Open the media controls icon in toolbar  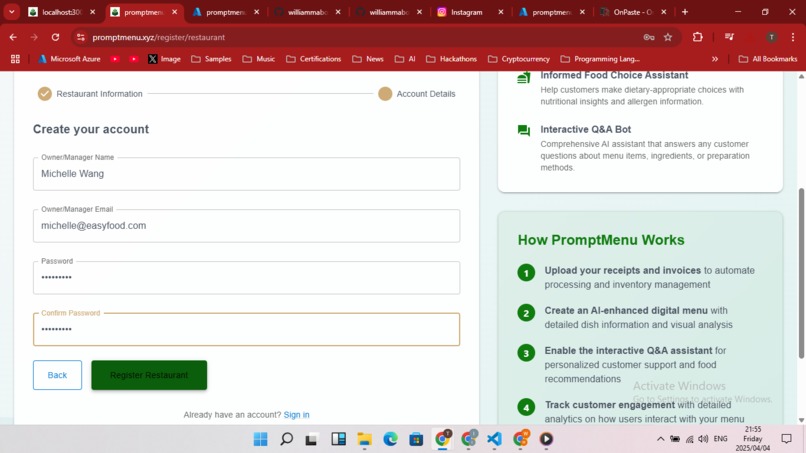[x=729, y=37]
